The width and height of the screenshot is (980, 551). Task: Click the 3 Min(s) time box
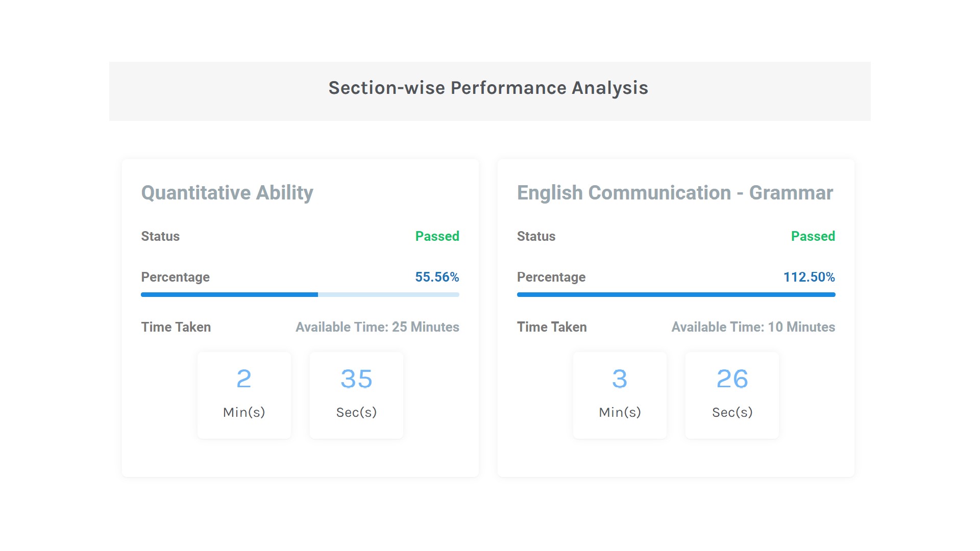point(620,395)
